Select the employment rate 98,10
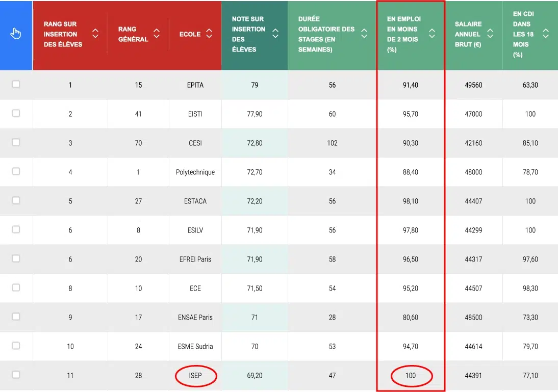The width and height of the screenshot is (558, 392). [x=411, y=201]
